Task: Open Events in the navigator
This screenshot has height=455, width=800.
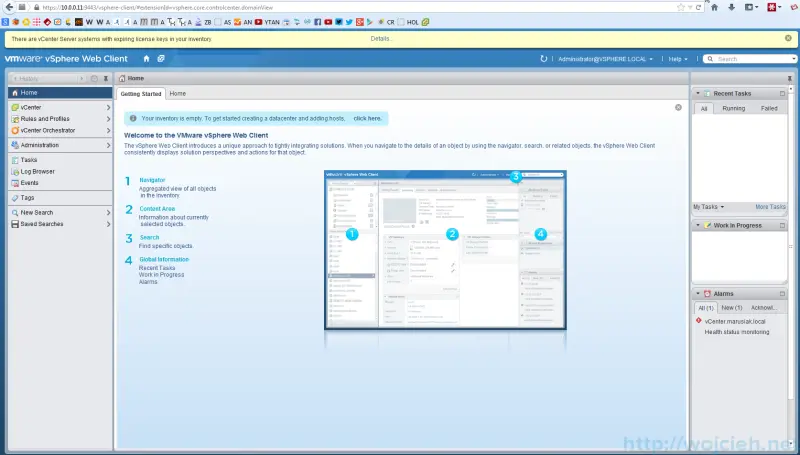Action: [x=60, y=183]
